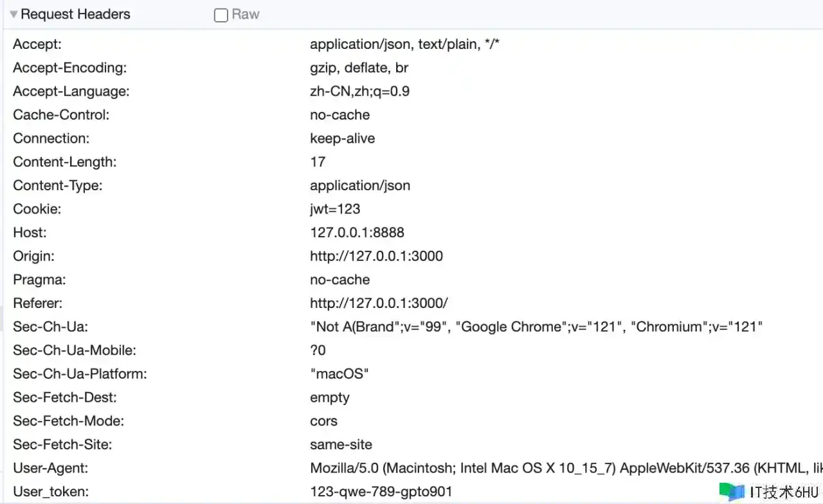Click the Origin URL http://127.0.0.1:3000
The width and height of the screenshot is (823, 504).
tap(376, 256)
